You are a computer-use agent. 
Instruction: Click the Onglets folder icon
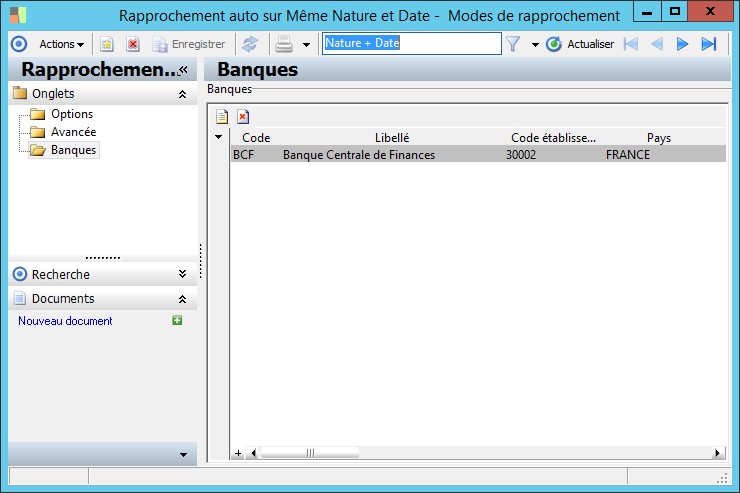20,93
